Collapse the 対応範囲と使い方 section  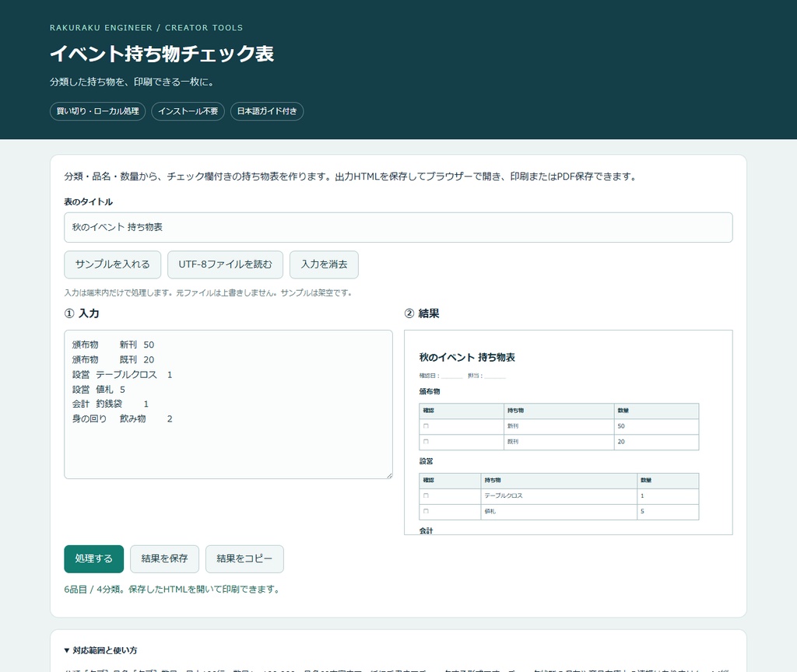100,650
